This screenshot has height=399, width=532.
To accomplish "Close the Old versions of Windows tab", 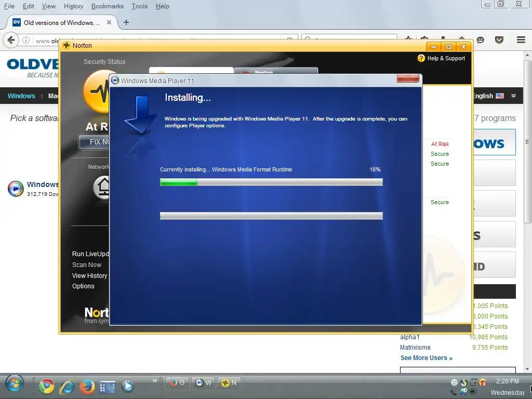I will [x=109, y=22].
